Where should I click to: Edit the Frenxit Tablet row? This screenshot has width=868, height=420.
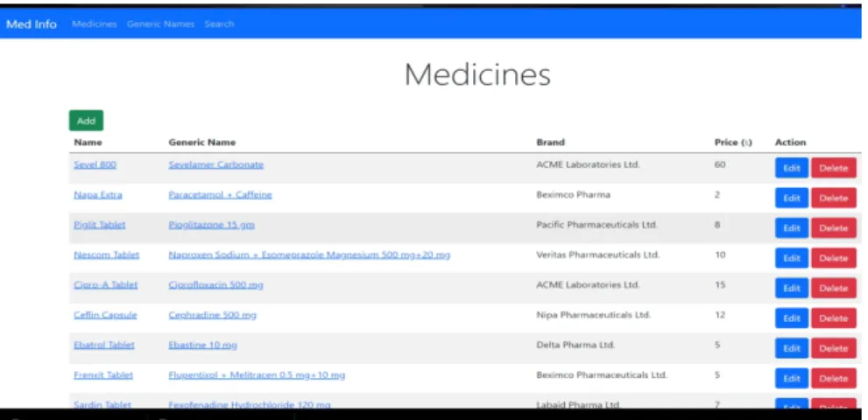pos(792,379)
